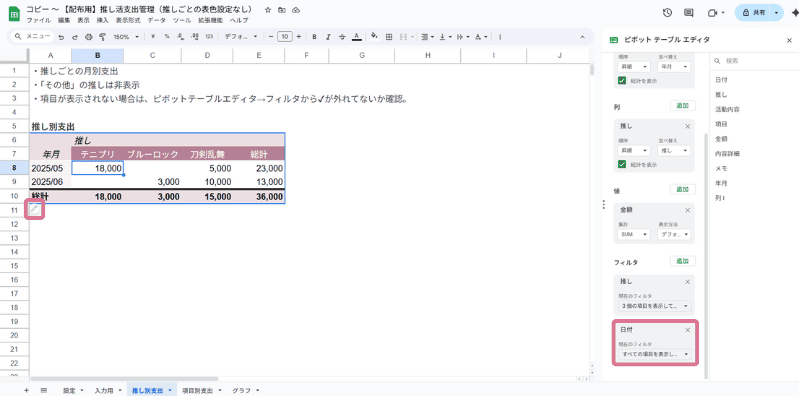
Task: Open the borders tool
Action: click(389, 37)
